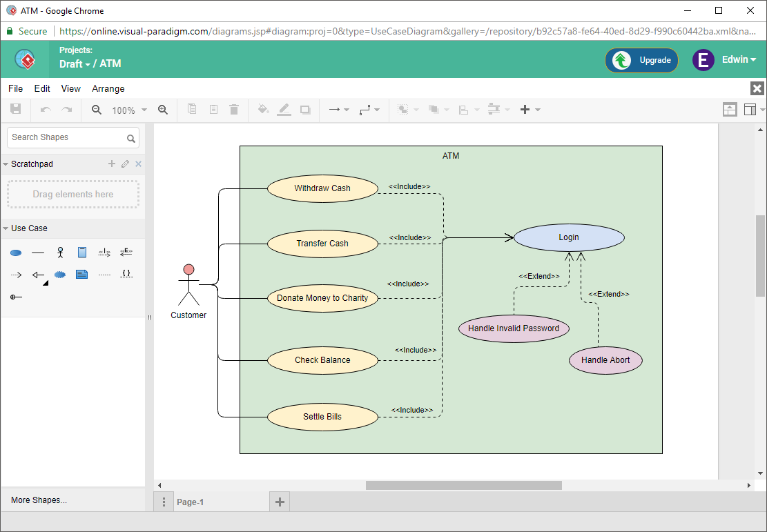
Task: Click the Fill Color paint bucket icon
Action: [263, 109]
